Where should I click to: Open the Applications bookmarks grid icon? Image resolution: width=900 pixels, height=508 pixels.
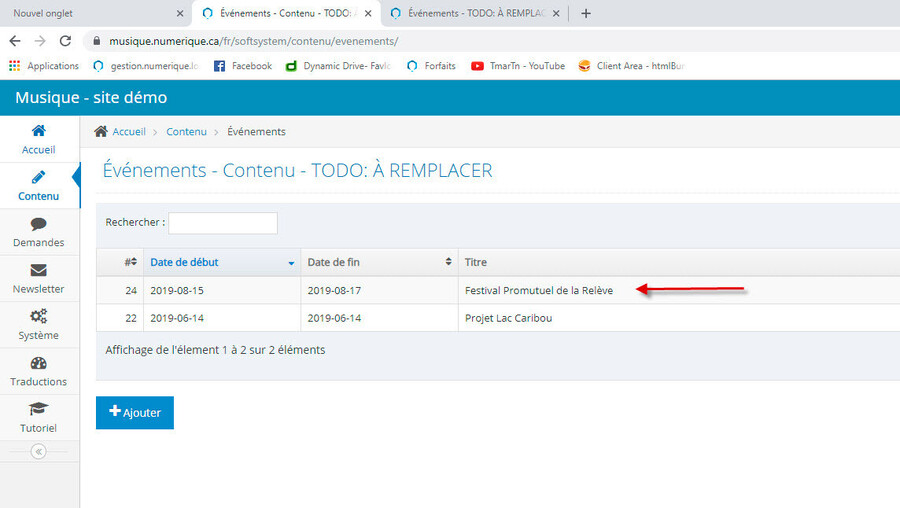tap(15, 66)
